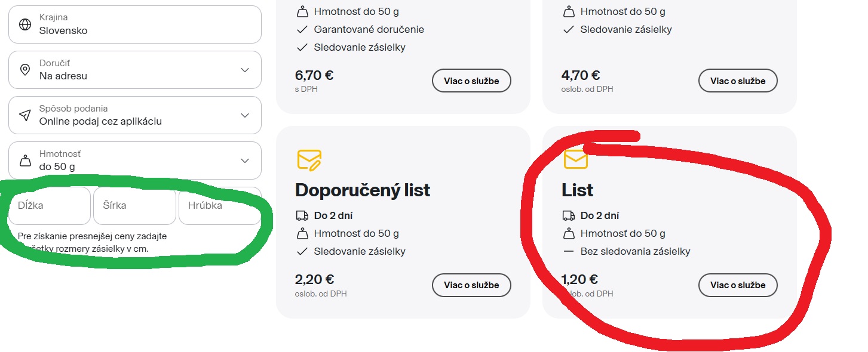Expand the Hmotnosť weight dropdown
This screenshot has height=352, width=868.
[245, 160]
